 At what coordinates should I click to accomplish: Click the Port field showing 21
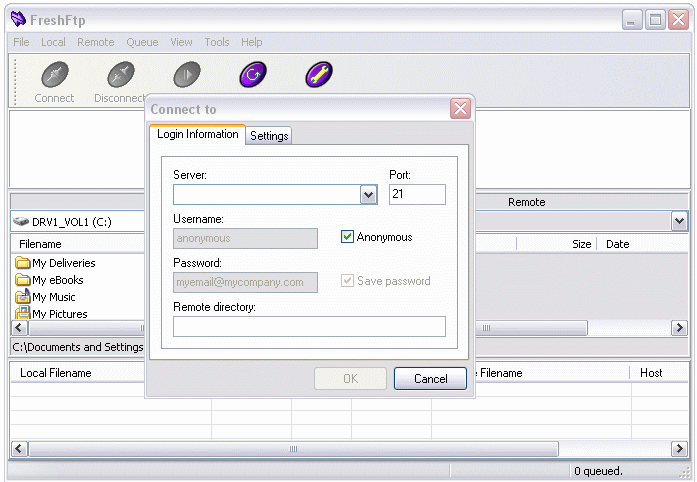417,194
